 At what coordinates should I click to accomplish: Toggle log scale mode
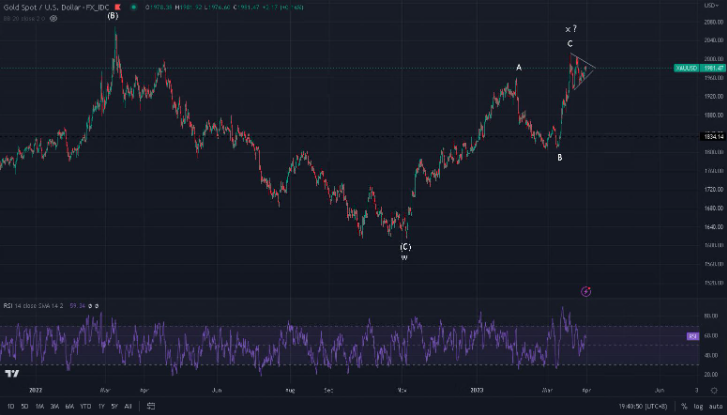point(698,406)
